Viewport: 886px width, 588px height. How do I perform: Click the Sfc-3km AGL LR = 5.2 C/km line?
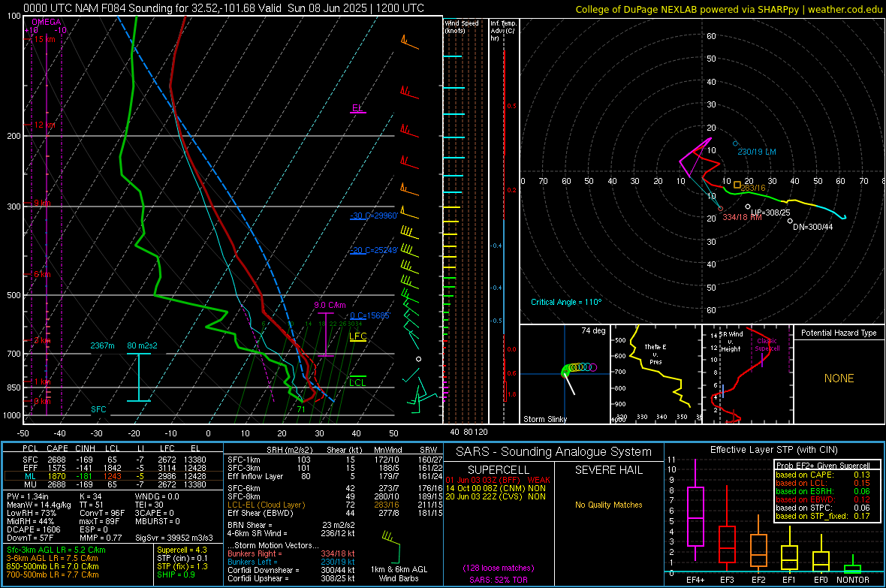coord(56,550)
